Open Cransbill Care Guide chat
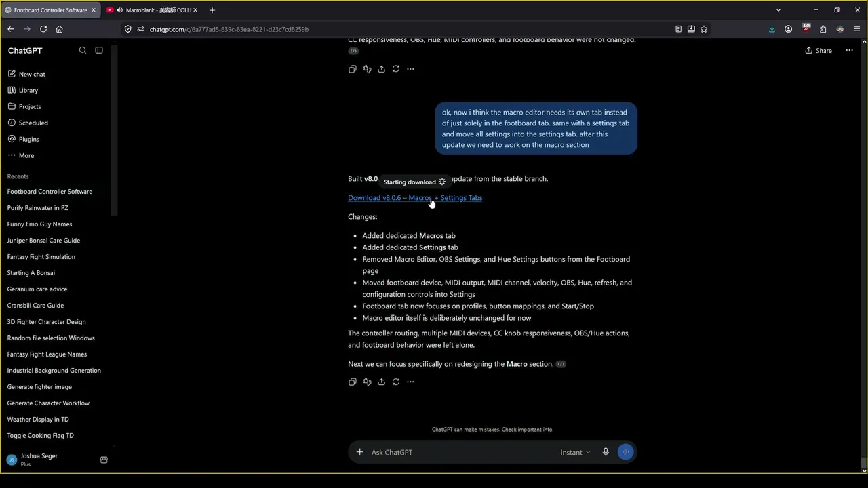This screenshot has width=868, height=488. click(35, 306)
